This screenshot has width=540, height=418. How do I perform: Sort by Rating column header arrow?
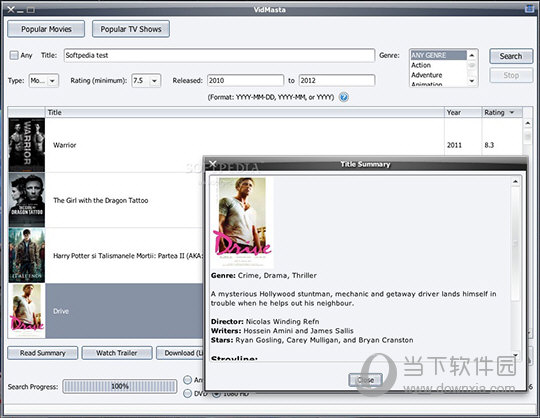pos(512,113)
